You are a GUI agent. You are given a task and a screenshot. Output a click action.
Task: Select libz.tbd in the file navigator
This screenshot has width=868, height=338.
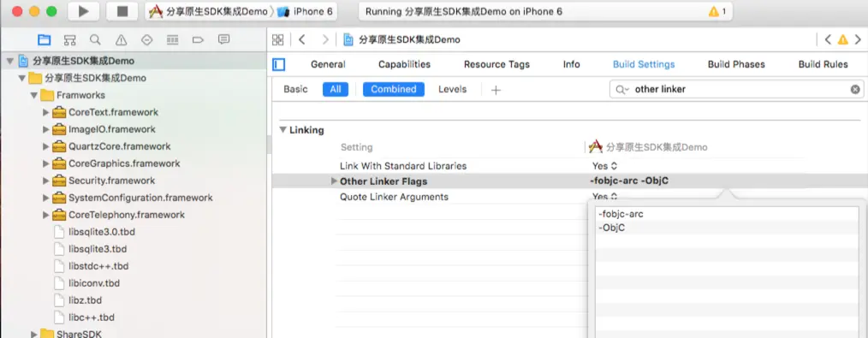(86, 300)
